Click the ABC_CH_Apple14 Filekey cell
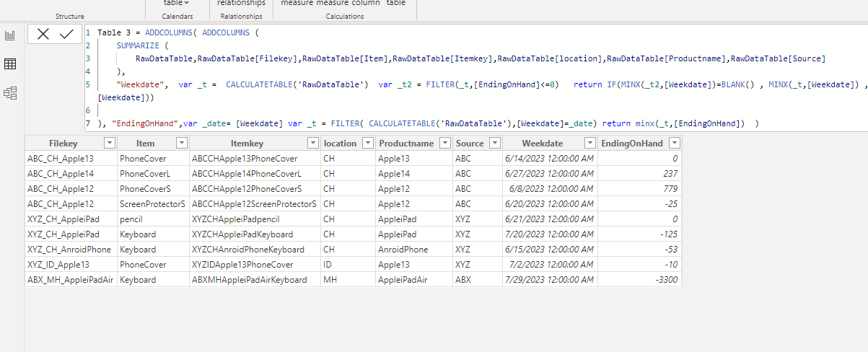 click(x=71, y=173)
